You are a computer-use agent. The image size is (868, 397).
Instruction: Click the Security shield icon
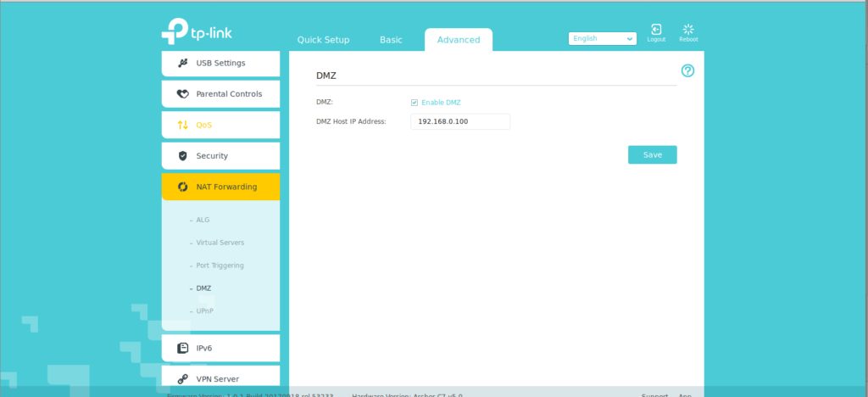coord(182,156)
